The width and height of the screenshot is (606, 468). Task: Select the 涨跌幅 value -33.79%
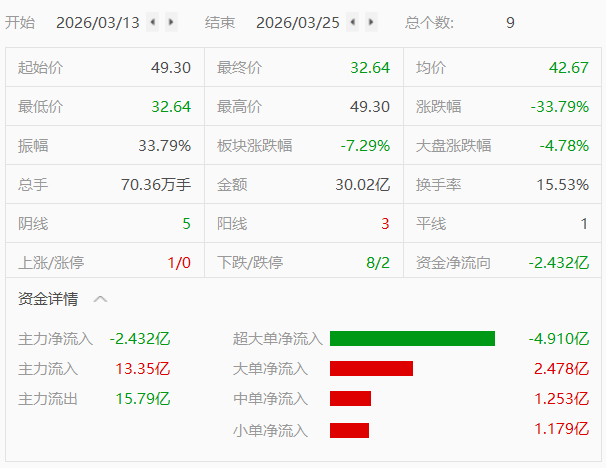(560, 107)
